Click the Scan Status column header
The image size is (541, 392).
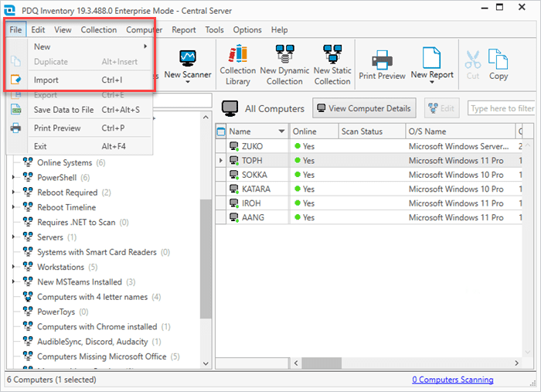pos(372,131)
